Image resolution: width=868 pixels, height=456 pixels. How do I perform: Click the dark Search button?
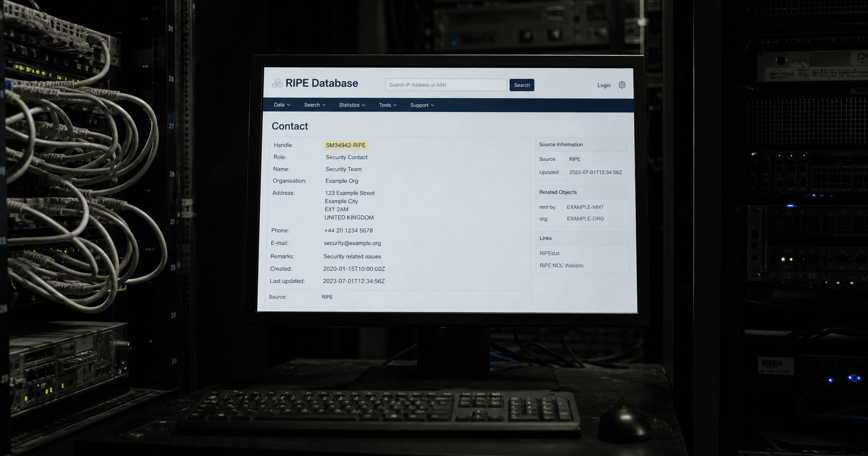coord(522,85)
